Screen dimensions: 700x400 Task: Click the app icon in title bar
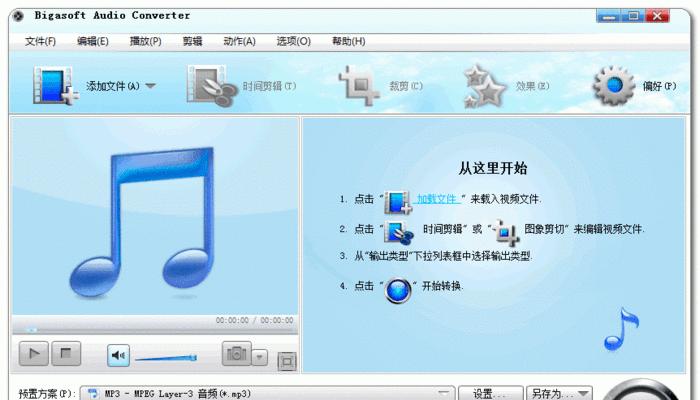point(18,17)
